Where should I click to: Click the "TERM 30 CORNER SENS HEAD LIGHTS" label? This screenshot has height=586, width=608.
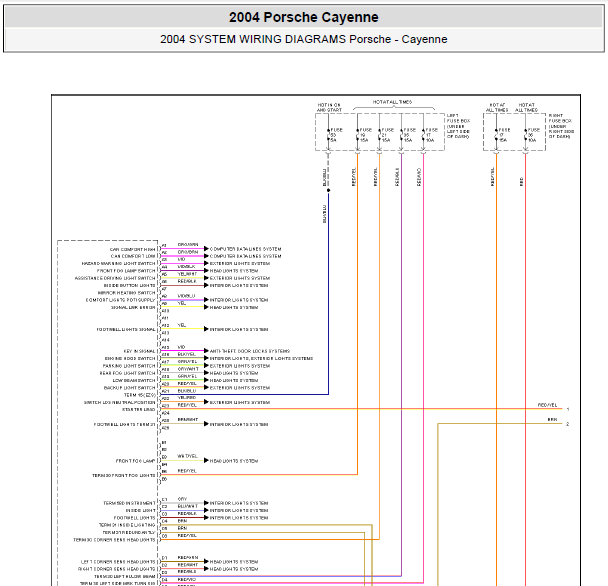click(114, 540)
